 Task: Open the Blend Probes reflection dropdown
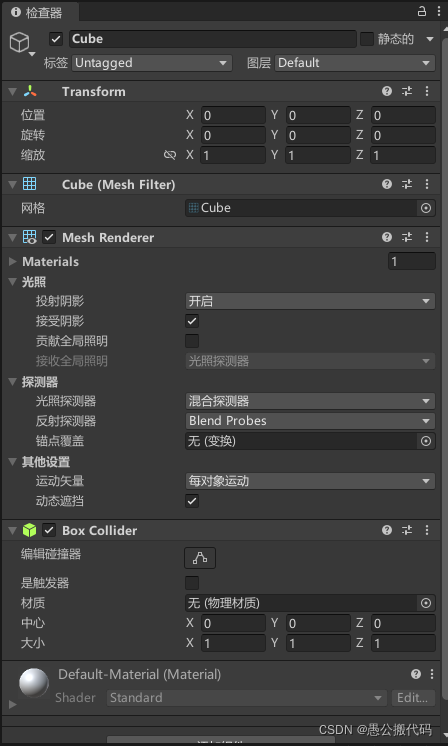click(310, 421)
